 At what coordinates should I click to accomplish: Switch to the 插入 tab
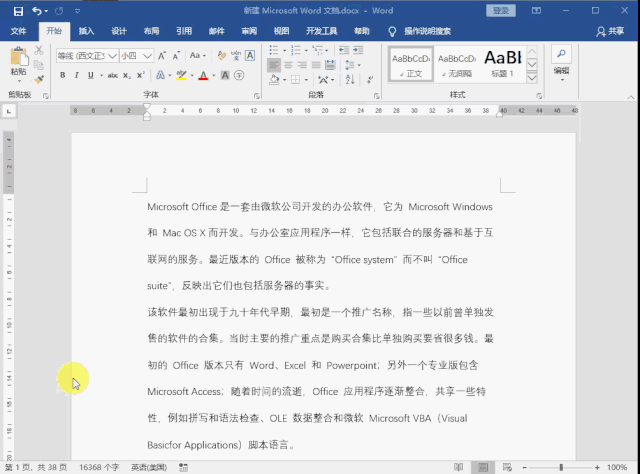click(86, 31)
